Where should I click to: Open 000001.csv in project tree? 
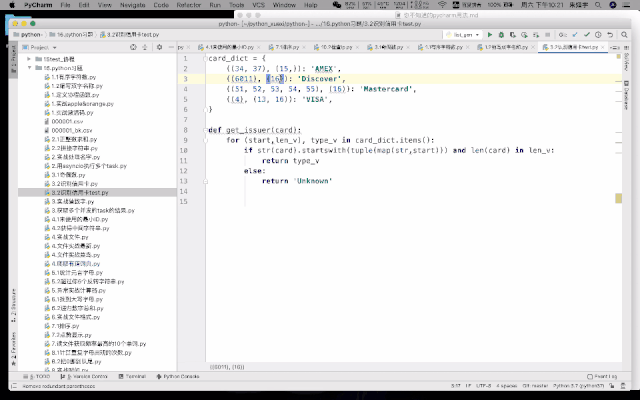coord(64,122)
